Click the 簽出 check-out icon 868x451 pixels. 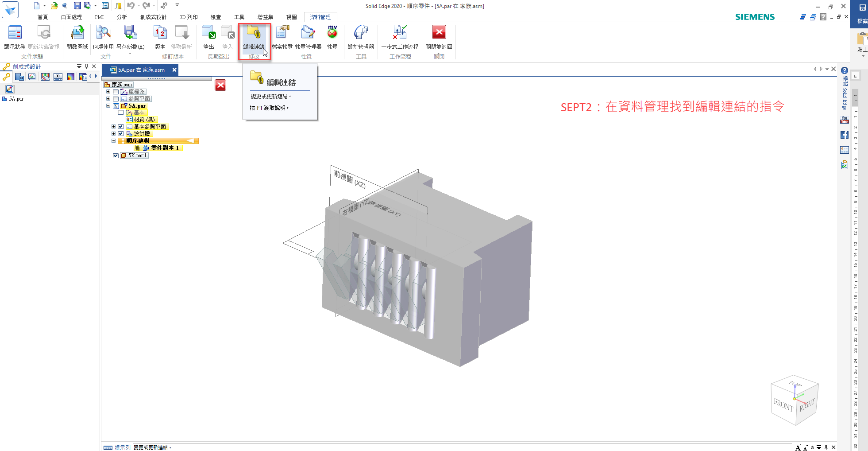click(208, 33)
